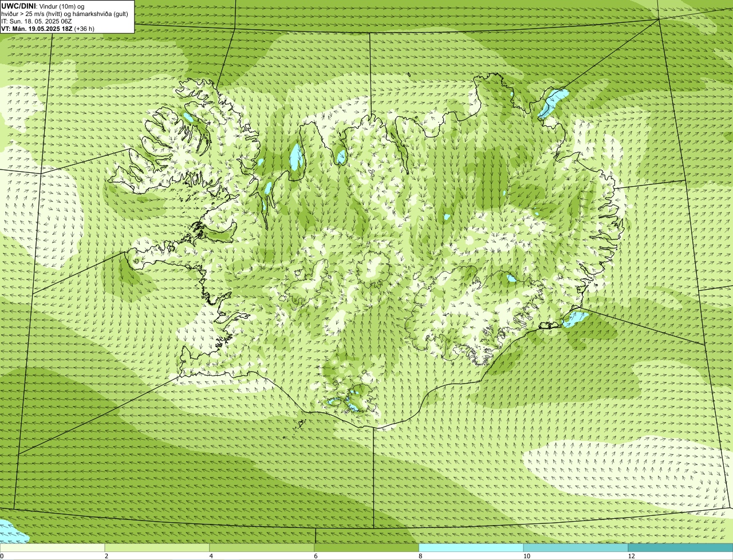Click the light green 2–4 legend segment
The width and height of the screenshot is (733, 560).
click(157, 548)
